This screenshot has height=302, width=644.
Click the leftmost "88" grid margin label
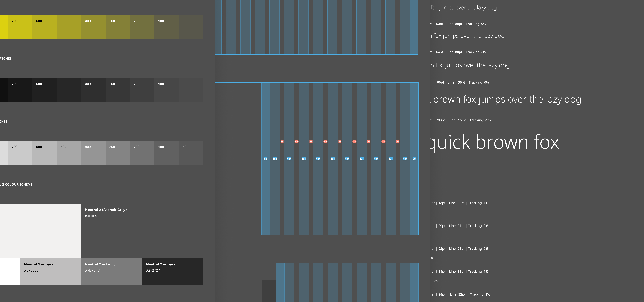click(x=266, y=159)
